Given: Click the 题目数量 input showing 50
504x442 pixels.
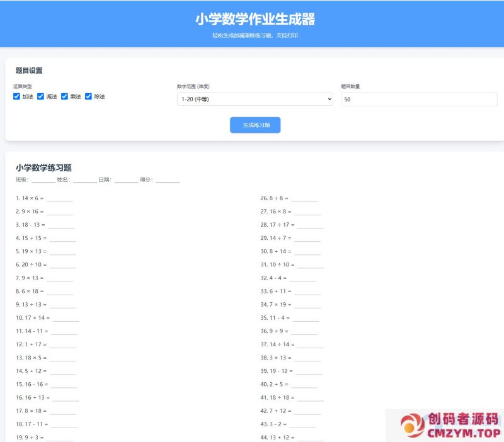Looking at the screenshot, I should (x=418, y=99).
